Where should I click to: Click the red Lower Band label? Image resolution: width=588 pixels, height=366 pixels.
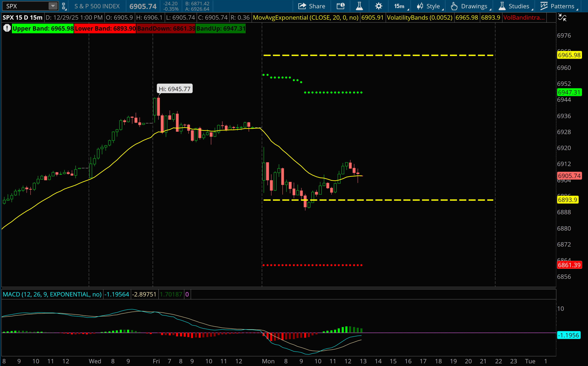point(105,29)
